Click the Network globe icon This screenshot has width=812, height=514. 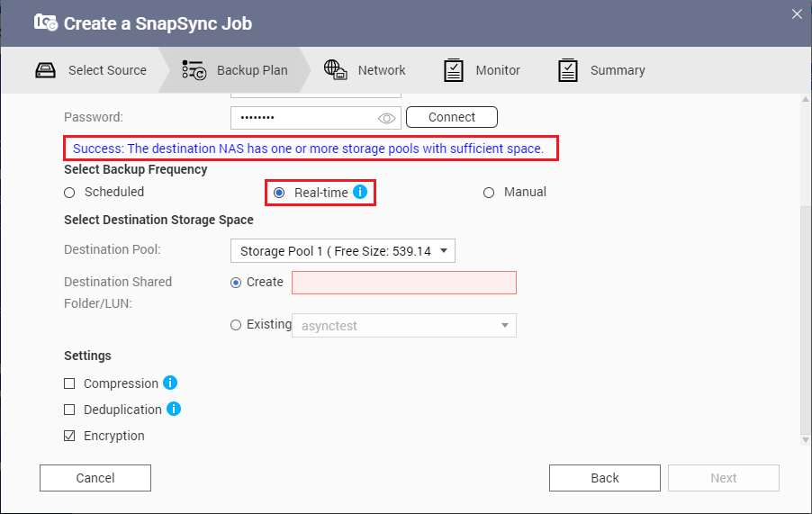(336, 69)
